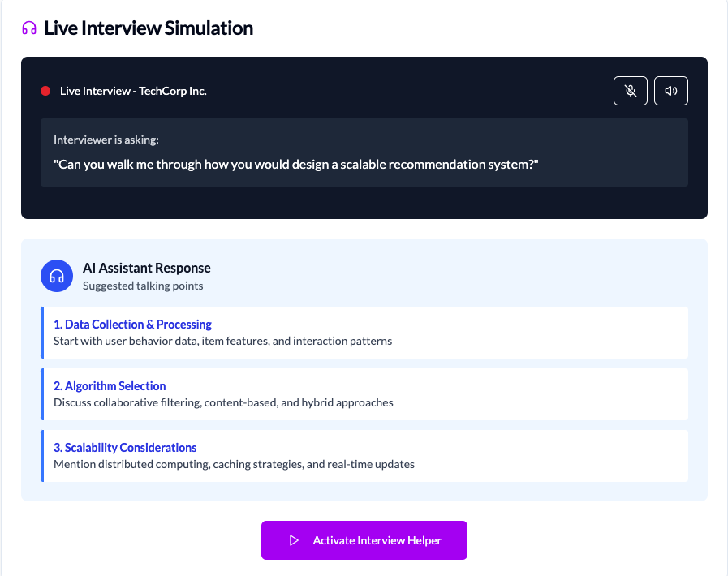Click the red live recording indicator dot
This screenshot has width=728, height=576.
pyautogui.click(x=45, y=91)
